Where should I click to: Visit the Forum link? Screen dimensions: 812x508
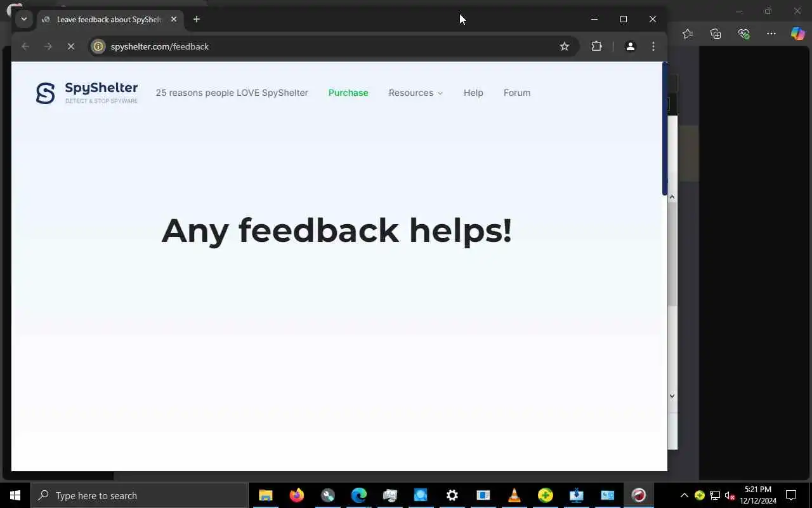click(517, 93)
